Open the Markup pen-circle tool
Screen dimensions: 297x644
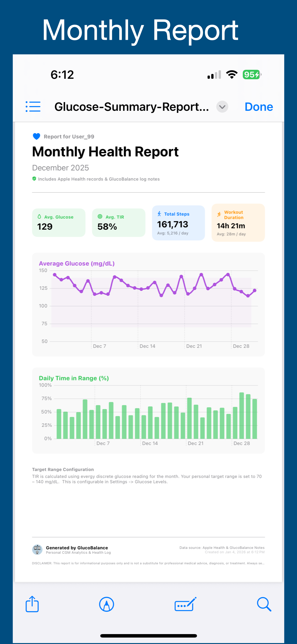tap(107, 605)
